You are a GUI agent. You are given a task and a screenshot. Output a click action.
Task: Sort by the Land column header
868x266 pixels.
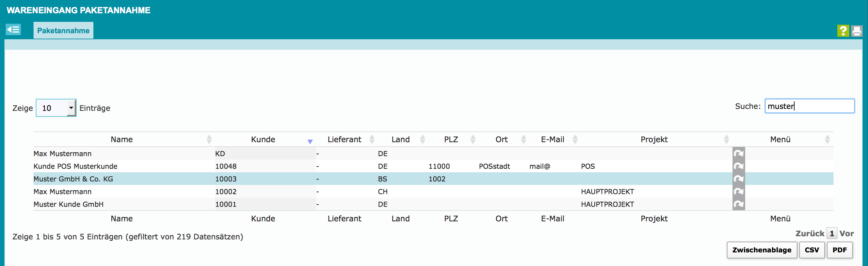(x=400, y=139)
